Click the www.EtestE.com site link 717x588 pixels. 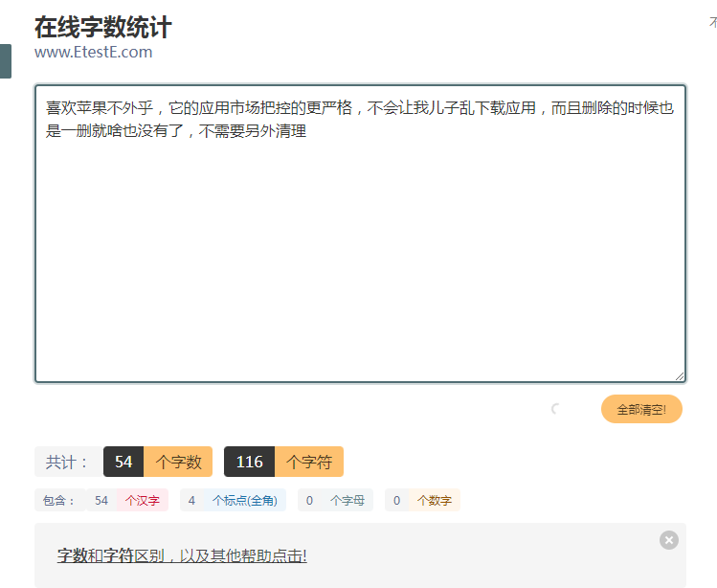click(93, 52)
